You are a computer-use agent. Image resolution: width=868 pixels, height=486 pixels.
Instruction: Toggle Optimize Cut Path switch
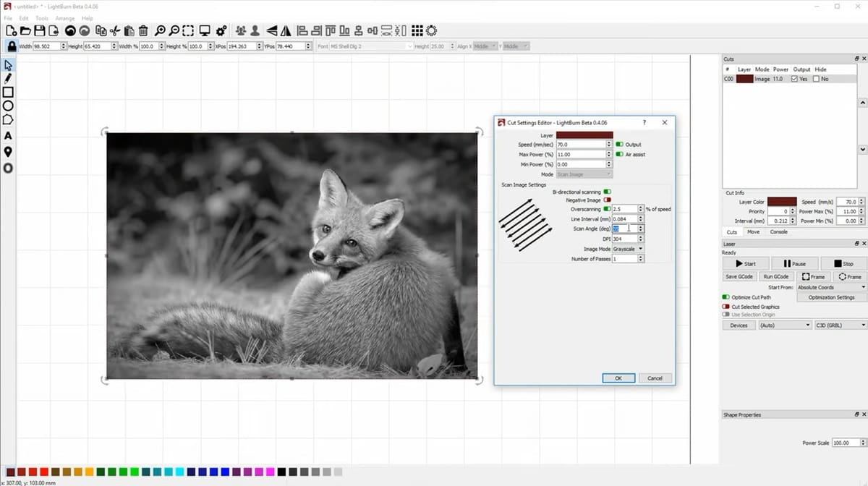click(x=726, y=297)
